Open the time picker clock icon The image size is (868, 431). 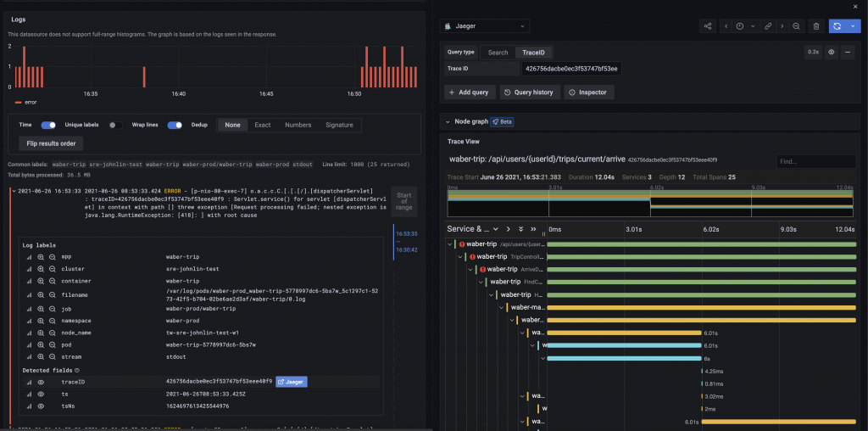coord(739,26)
